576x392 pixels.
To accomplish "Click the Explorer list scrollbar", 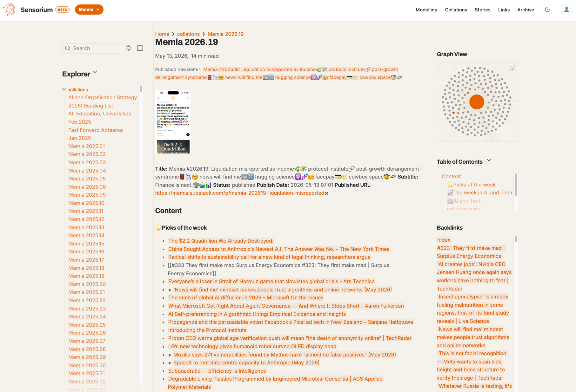I will pyautogui.click(x=141, y=89).
